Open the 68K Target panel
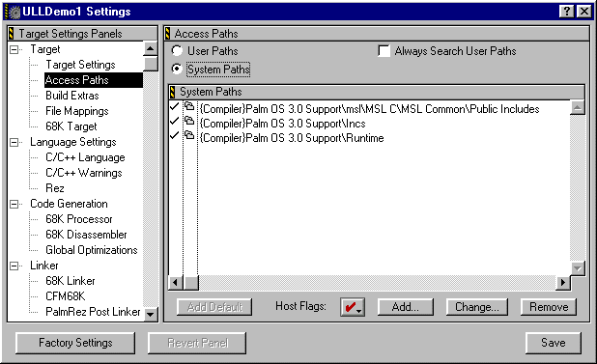Screen dimensions: 597x364 pos(71,126)
